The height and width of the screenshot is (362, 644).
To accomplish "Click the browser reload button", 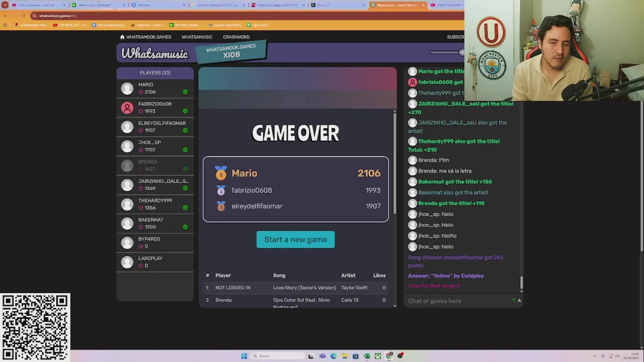I will pyautogui.click(x=23, y=16).
